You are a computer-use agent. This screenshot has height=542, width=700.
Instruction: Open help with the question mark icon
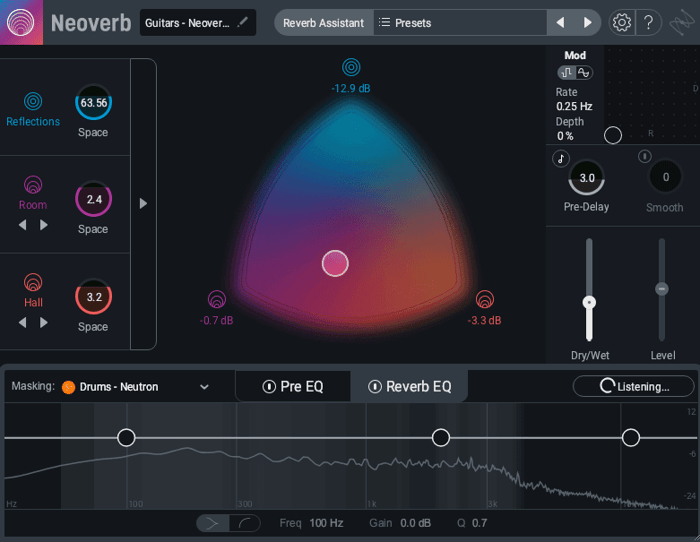coord(649,22)
